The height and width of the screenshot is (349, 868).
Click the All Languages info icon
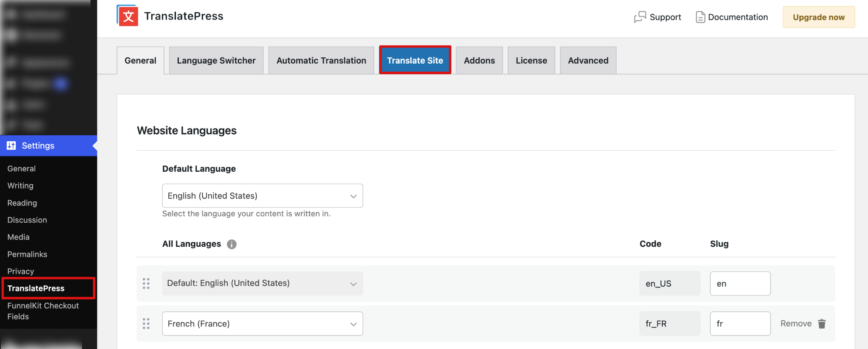231,244
